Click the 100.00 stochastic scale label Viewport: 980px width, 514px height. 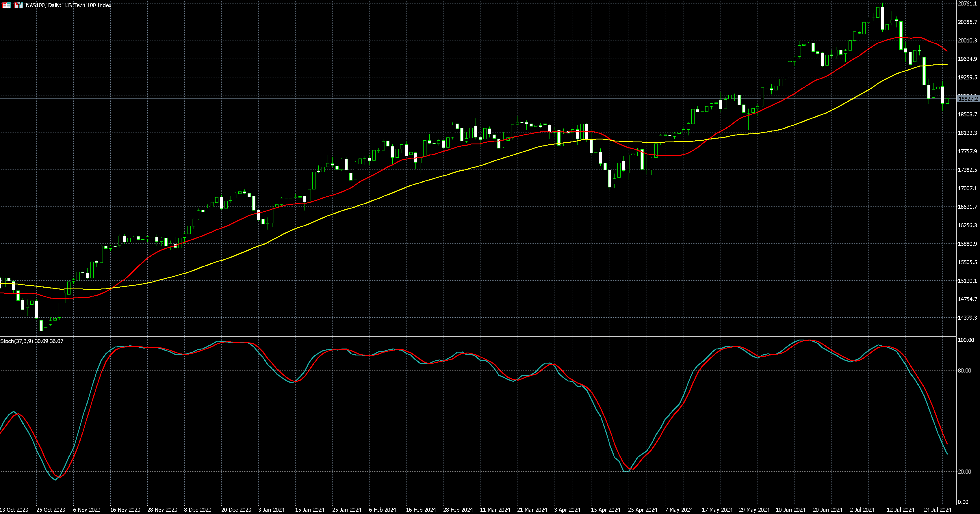[966, 340]
